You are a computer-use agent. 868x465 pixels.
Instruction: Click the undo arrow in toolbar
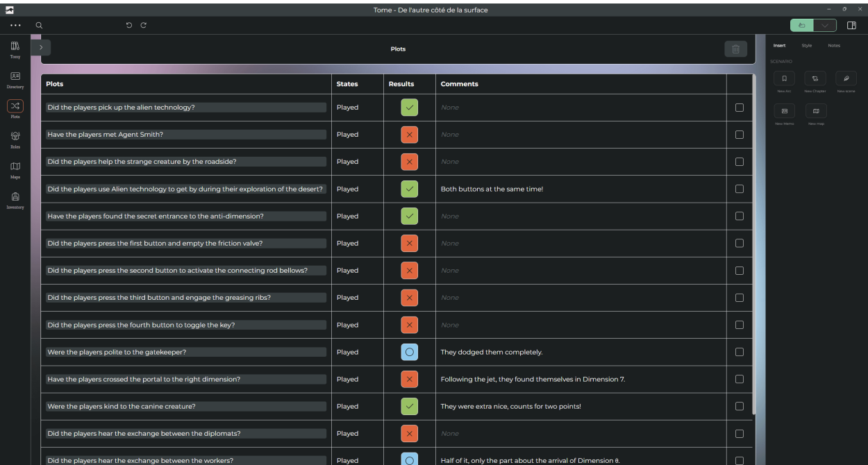129,25
